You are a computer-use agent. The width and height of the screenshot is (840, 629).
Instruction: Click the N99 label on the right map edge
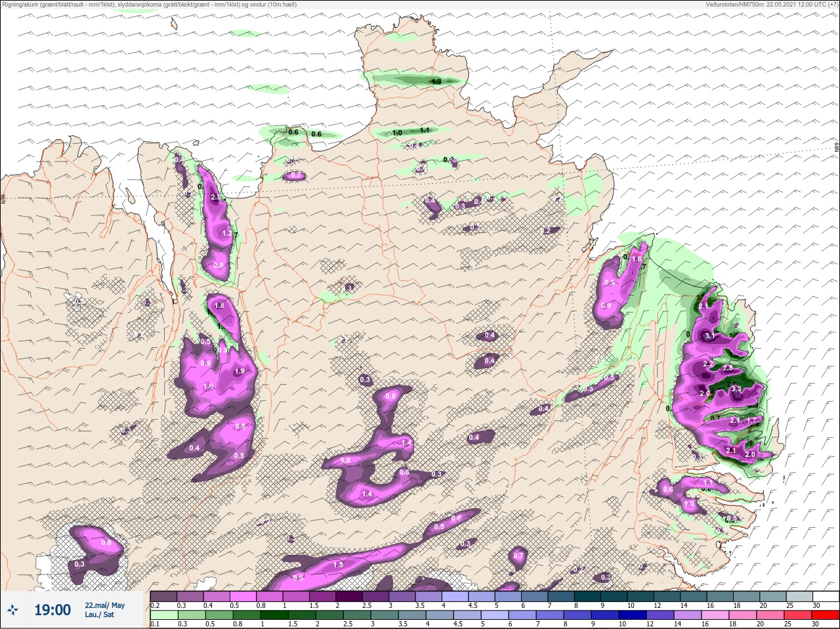point(837,148)
